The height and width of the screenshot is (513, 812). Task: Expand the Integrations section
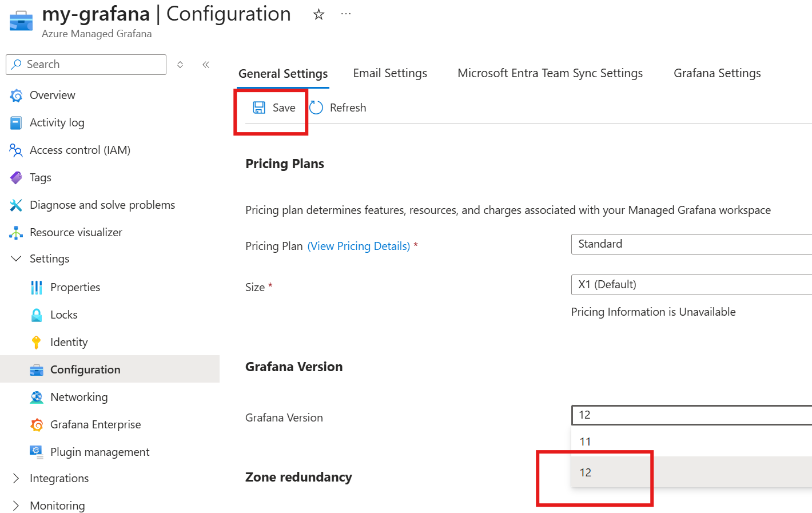tap(16, 478)
